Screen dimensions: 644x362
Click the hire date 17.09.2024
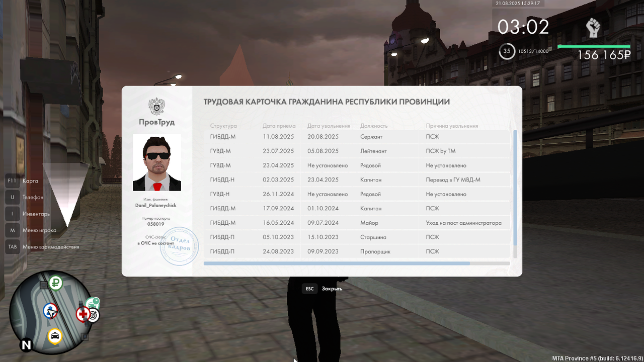(x=278, y=208)
